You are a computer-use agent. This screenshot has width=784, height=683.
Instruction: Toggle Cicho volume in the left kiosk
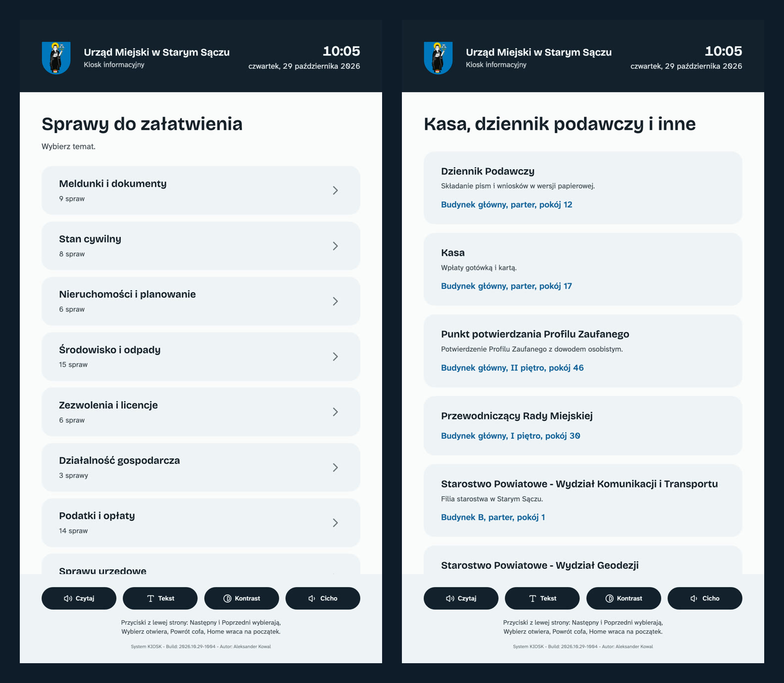323,598
